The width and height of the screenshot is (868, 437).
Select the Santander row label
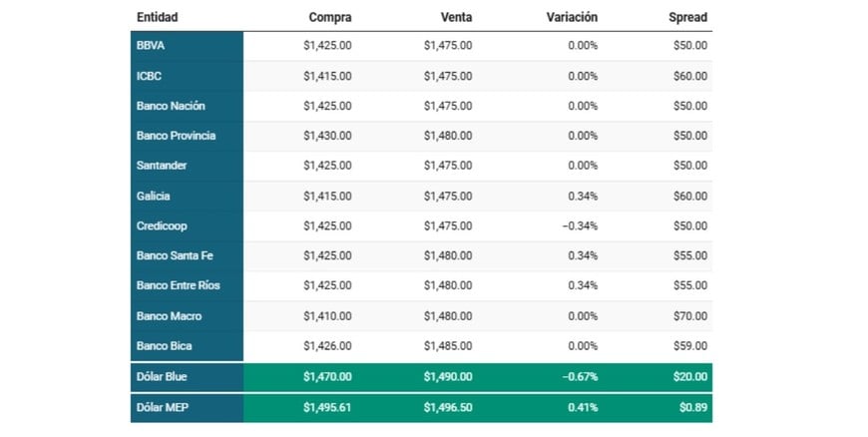click(162, 166)
